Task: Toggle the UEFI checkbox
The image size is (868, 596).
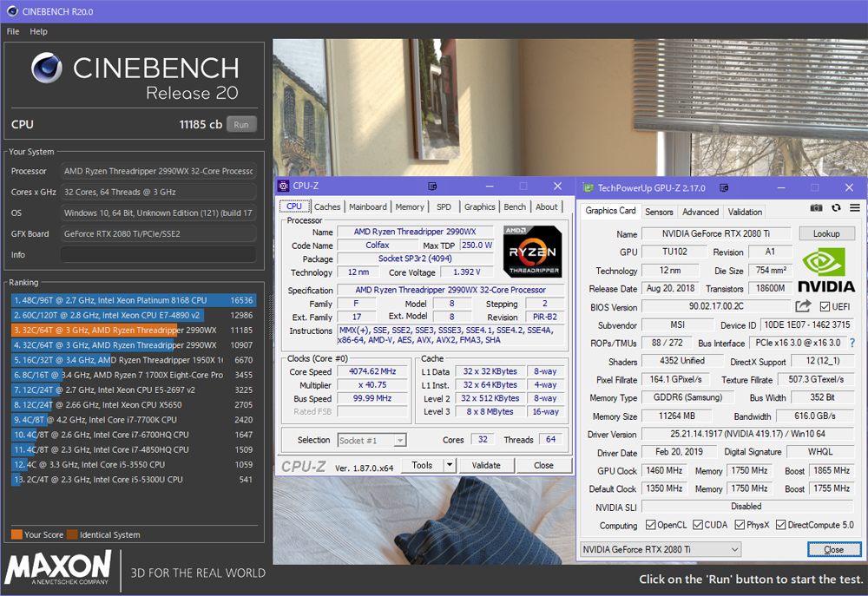Action: click(x=823, y=306)
